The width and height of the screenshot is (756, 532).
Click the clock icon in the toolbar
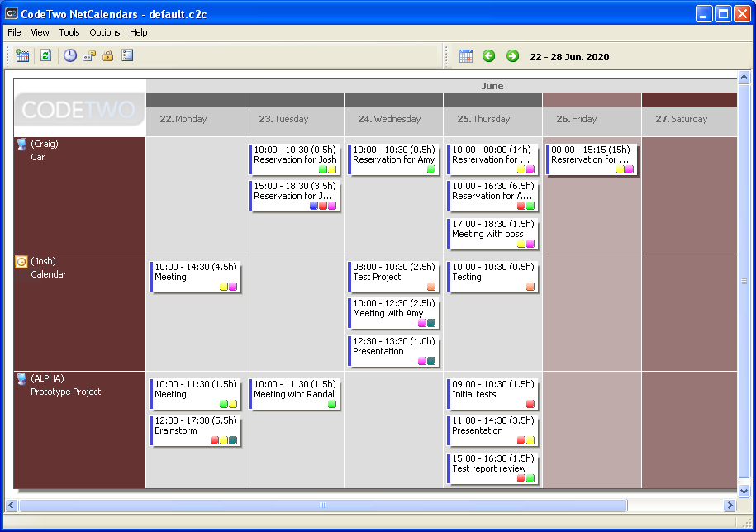tap(70, 55)
